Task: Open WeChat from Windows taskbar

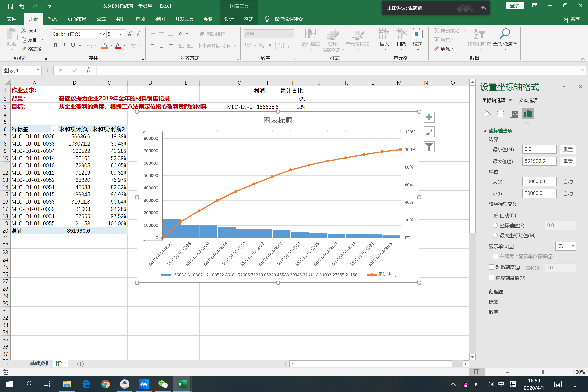Action: (163, 384)
